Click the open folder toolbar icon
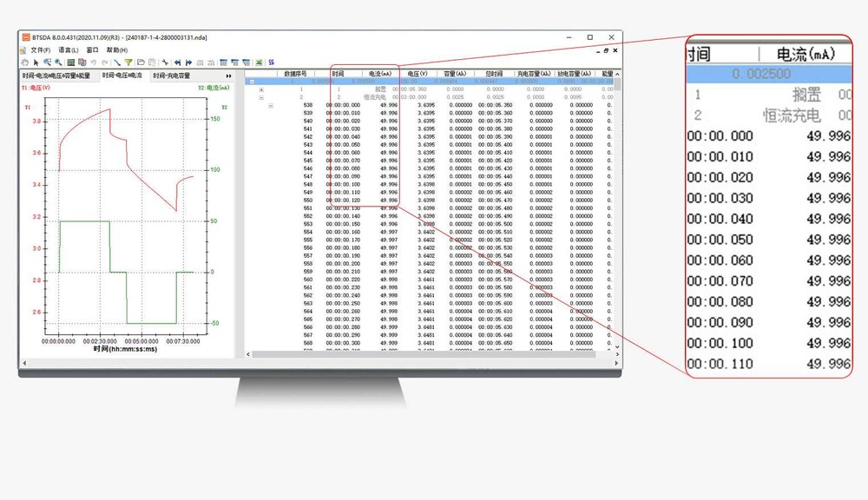868x500 pixels. [x=141, y=62]
